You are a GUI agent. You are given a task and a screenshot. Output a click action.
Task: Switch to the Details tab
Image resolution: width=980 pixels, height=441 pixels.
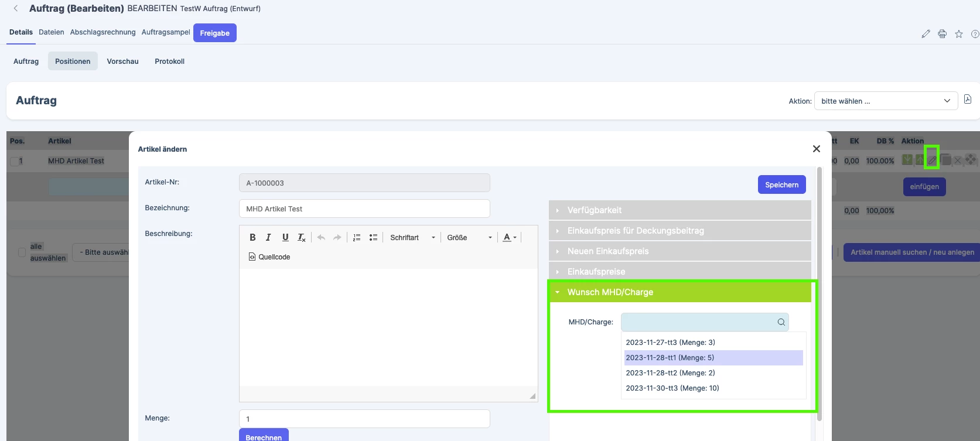[21, 32]
